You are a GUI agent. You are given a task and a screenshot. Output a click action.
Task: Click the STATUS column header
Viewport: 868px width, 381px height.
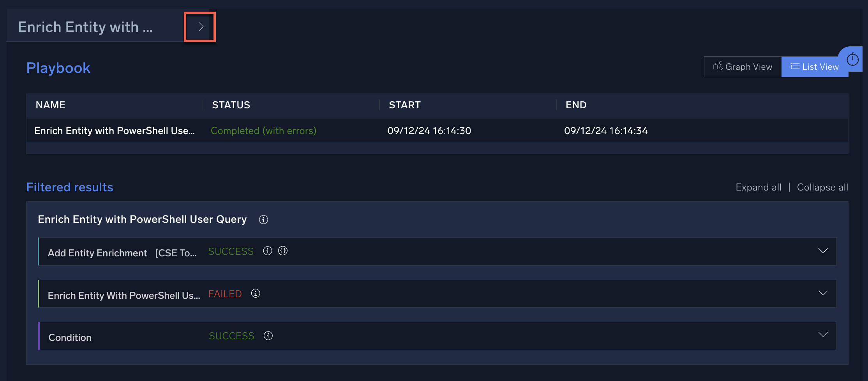point(231,105)
